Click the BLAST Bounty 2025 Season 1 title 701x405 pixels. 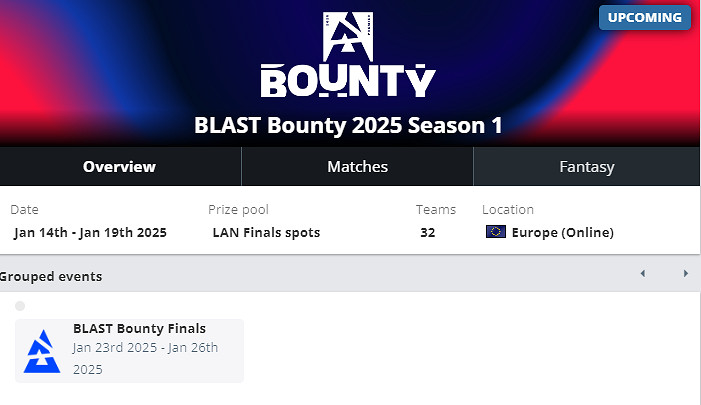pos(348,125)
